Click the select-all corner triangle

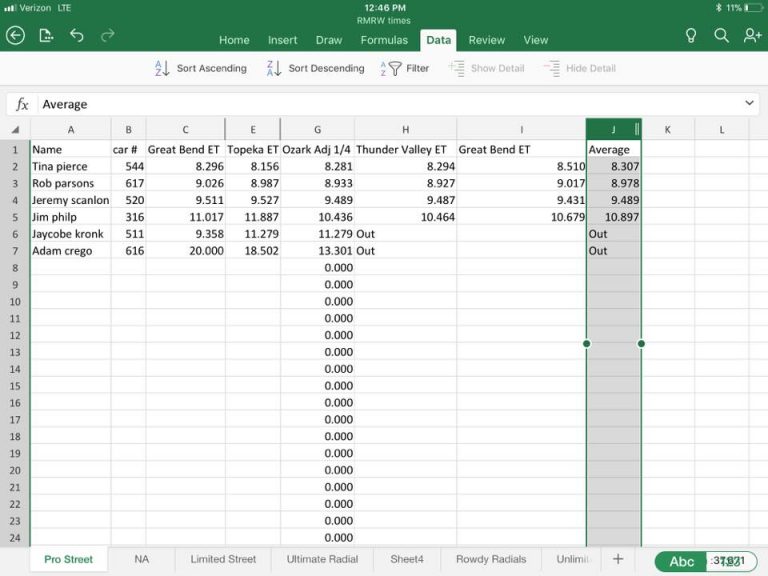pyautogui.click(x=15, y=130)
